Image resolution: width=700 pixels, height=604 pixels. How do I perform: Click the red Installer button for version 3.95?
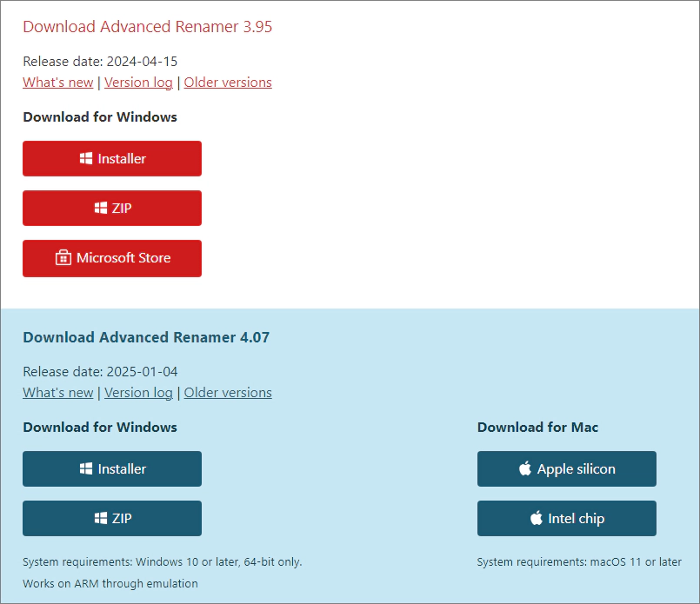(112, 158)
